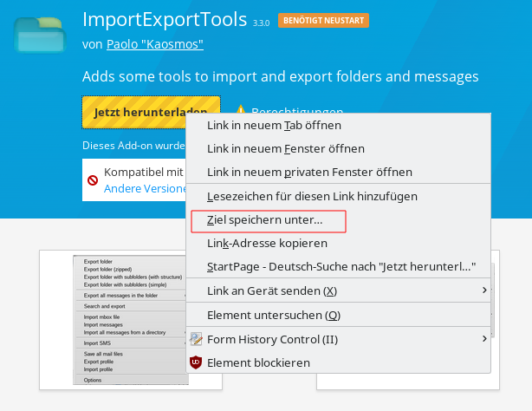This screenshot has height=411, width=532.
Task: Choose Element untersuchen
Action: [274, 315]
